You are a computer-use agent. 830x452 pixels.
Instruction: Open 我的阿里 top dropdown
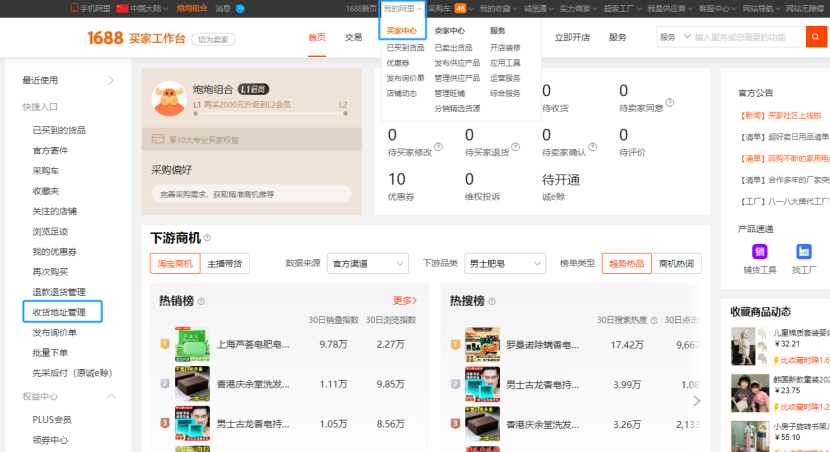403,8
